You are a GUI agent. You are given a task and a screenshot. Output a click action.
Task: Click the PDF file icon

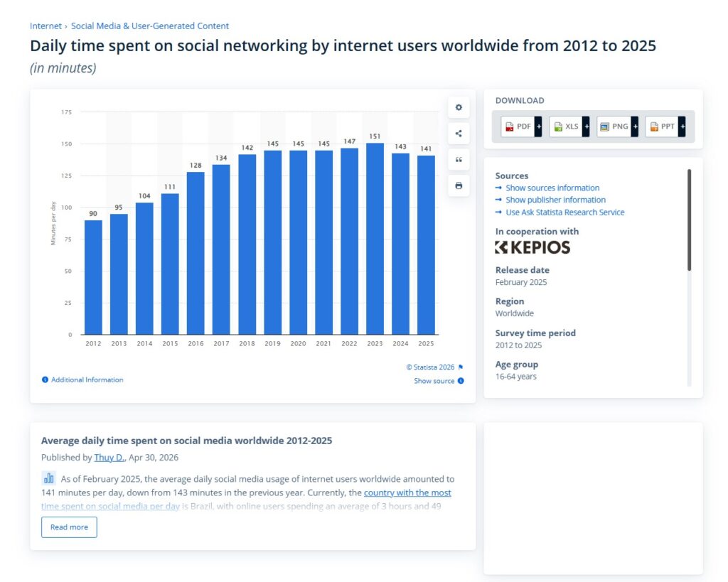pos(510,126)
